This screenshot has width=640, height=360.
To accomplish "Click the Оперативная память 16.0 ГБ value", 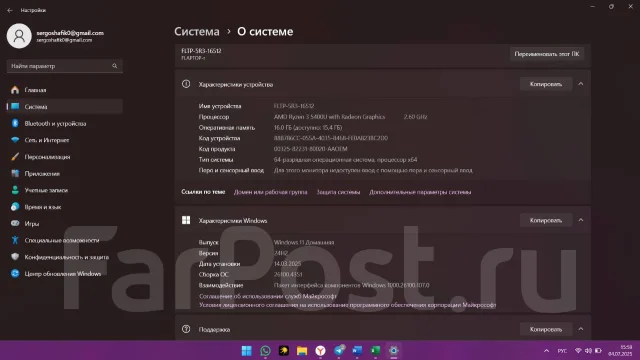I will pyautogui.click(x=308, y=127).
